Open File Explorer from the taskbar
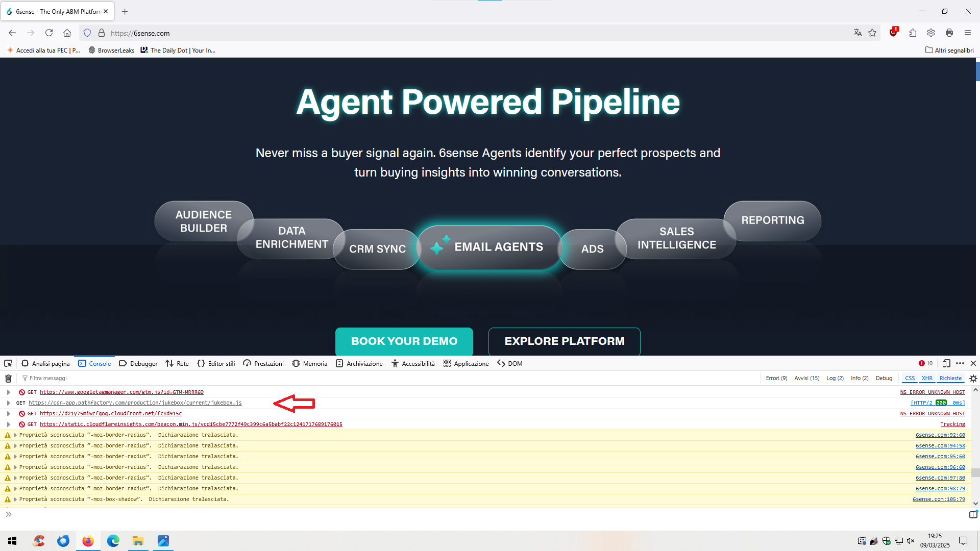Viewport: 980px width, 551px height. coord(138,541)
